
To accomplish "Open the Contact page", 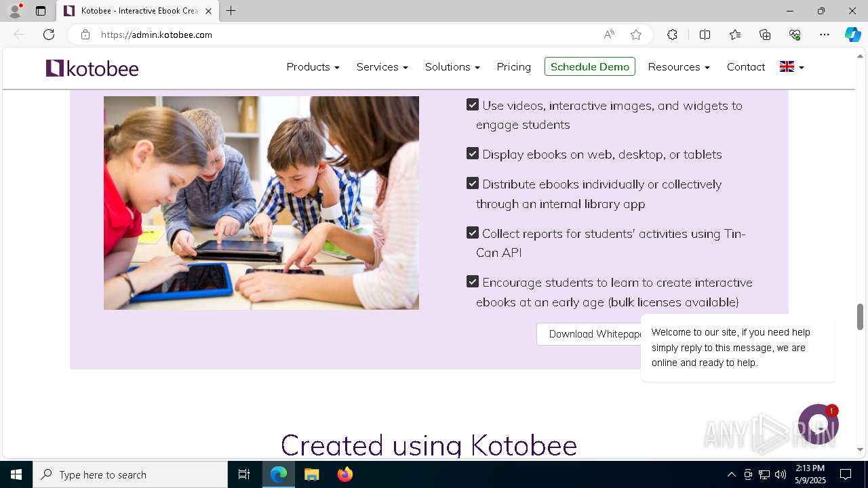I will [746, 66].
